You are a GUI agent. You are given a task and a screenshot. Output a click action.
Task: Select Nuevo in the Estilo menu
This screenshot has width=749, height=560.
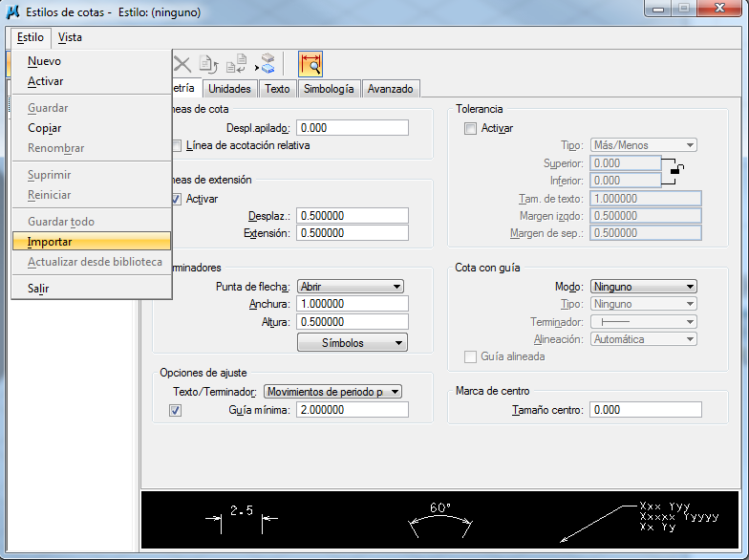44,61
